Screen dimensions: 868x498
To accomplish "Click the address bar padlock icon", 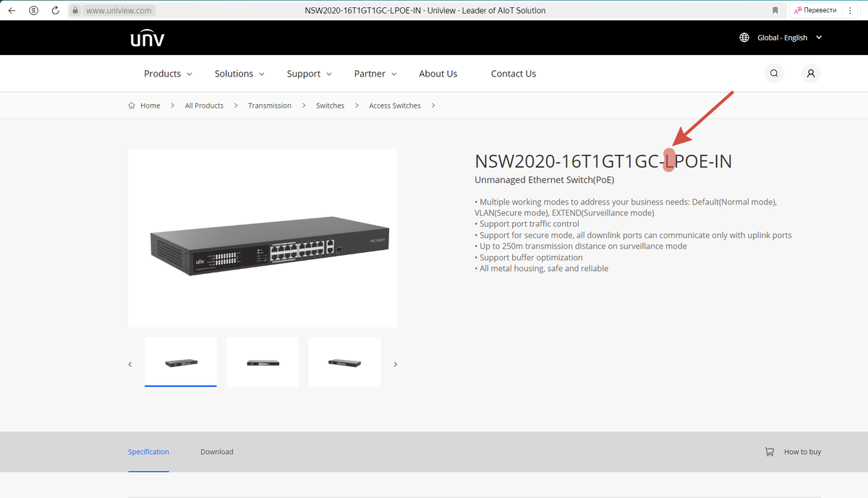I will click(75, 11).
